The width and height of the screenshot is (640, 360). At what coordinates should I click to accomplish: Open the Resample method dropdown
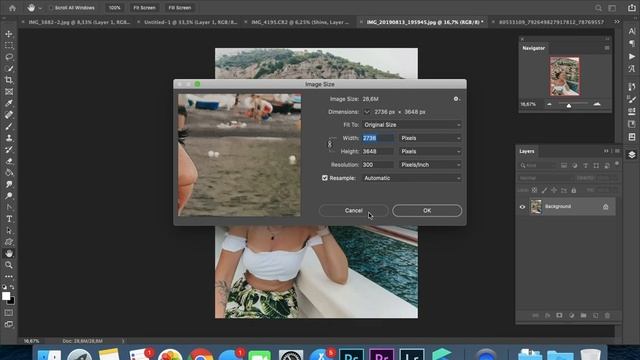coord(412,178)
